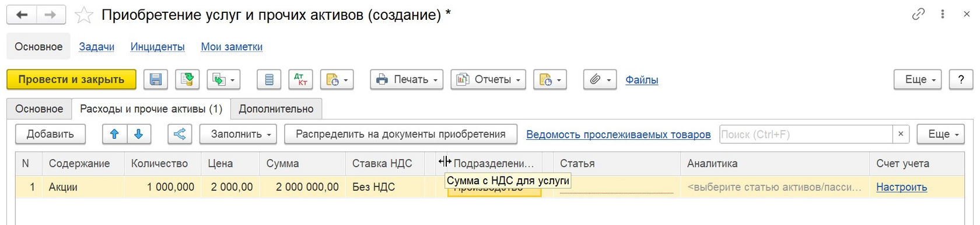The width and height of the screenshot is (980, 225).
Task: Open the three-dots window menu
Action: click(943, 15)
